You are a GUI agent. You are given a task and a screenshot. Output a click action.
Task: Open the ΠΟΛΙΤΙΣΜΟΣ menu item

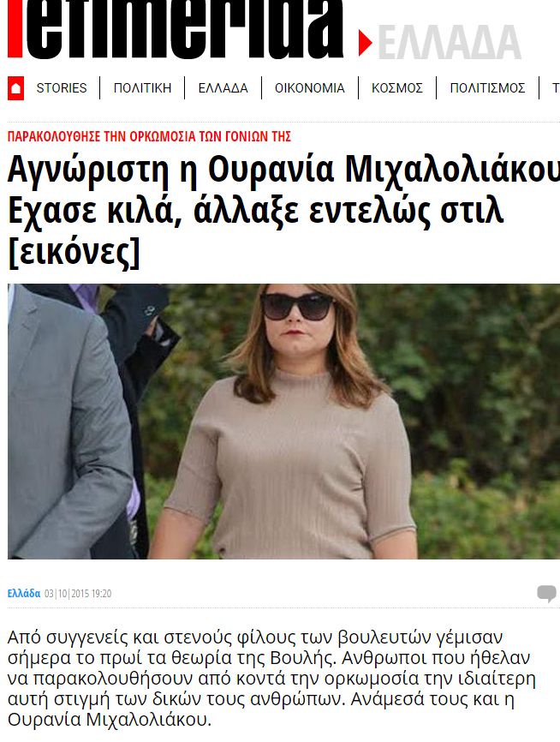point(487,88)
